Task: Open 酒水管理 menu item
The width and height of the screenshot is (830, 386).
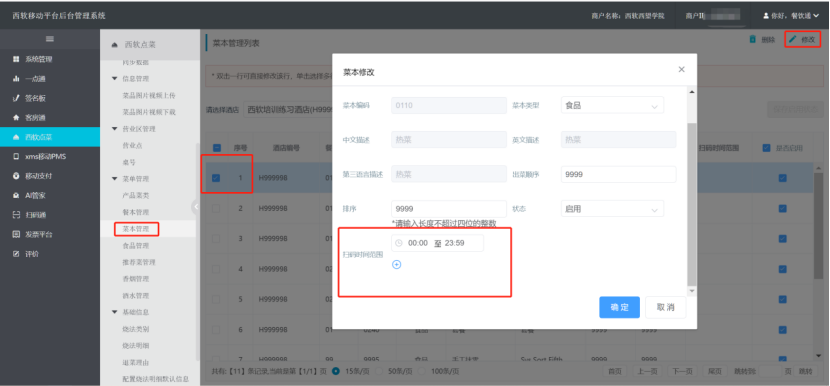Action: coord(136,295)
